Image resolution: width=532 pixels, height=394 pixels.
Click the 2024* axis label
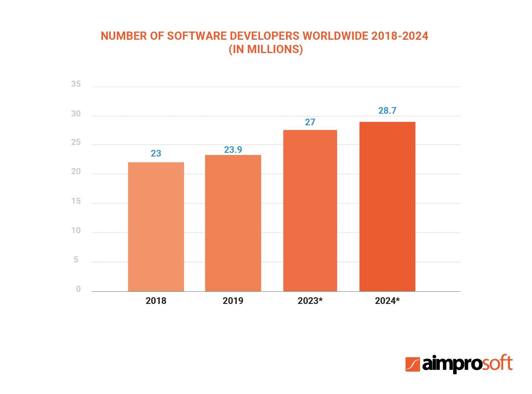[387, 301]
